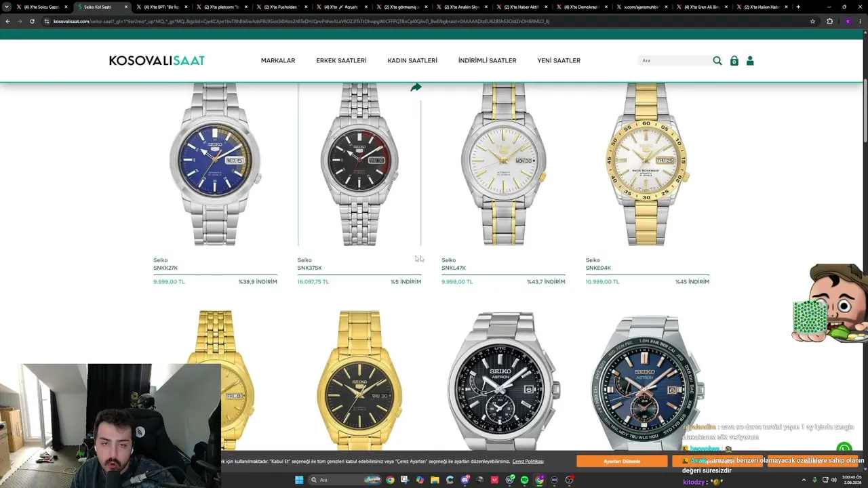868x488 pixels.
Task: Open the gold-bezel Seiko SNKE04K watch image
Action: tap(647, 164)
